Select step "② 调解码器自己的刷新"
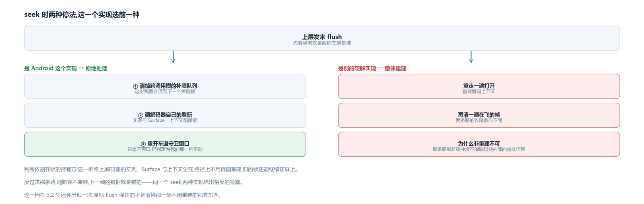The height and width of the screenshot is (204, 644). 165,115
